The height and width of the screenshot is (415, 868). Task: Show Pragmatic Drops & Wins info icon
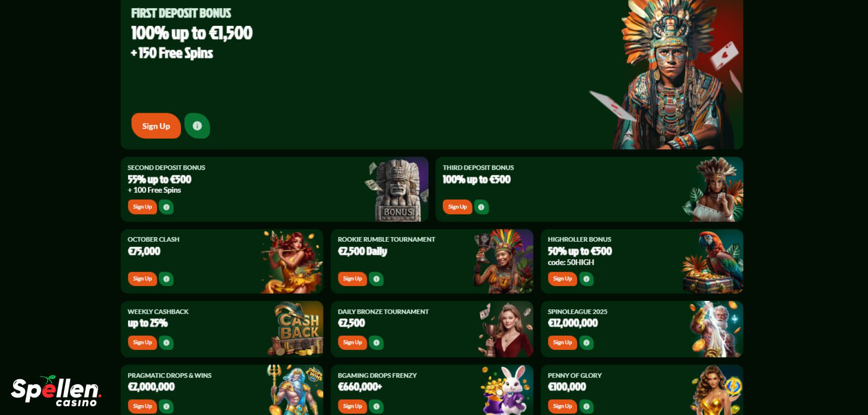(x=166, y=406)
